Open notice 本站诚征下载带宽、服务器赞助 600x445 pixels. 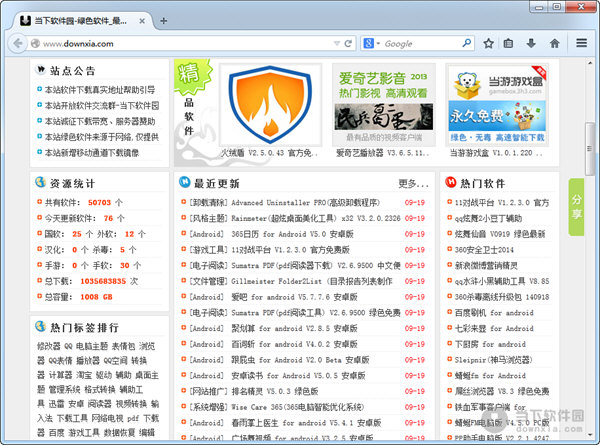click(x=100, y=121)
